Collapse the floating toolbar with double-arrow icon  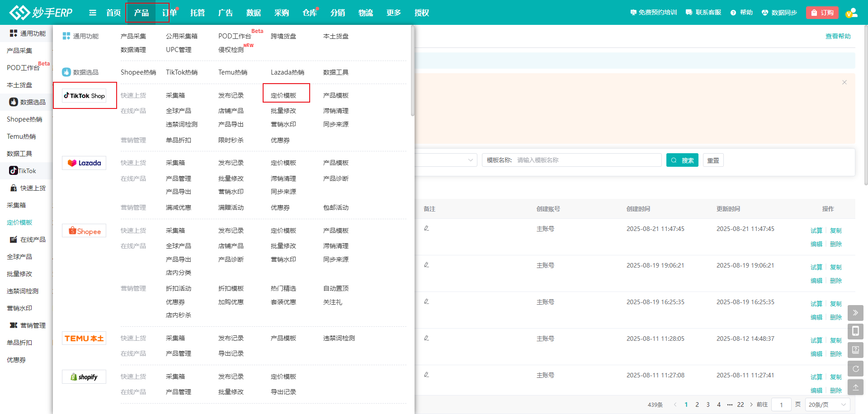click(x=855, y=313)
